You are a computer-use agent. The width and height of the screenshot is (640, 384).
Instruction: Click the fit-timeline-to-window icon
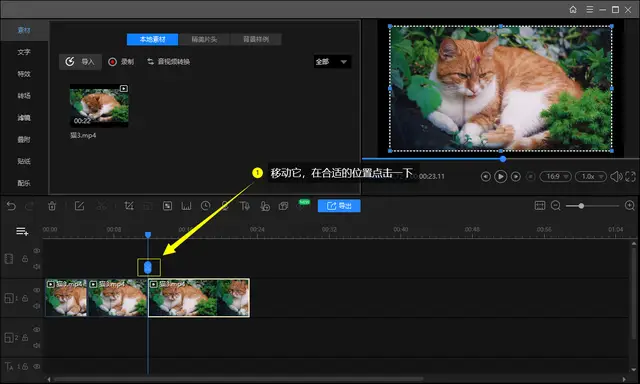(540, 206)
